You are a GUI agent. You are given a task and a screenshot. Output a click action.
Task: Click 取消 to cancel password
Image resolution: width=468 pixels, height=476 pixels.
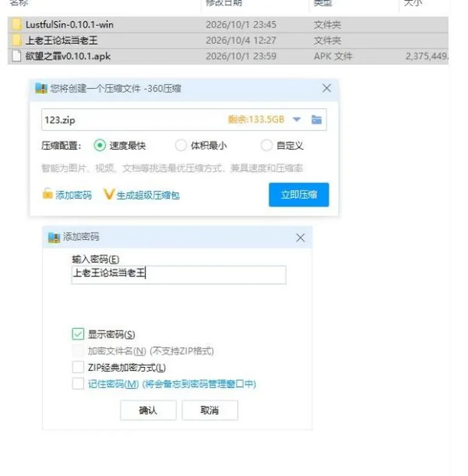210,411
